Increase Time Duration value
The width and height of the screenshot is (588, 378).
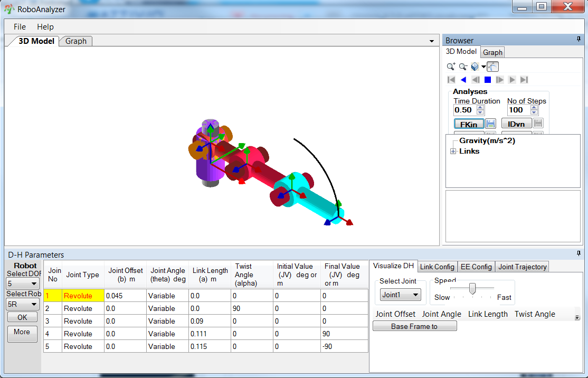point(480,108)
